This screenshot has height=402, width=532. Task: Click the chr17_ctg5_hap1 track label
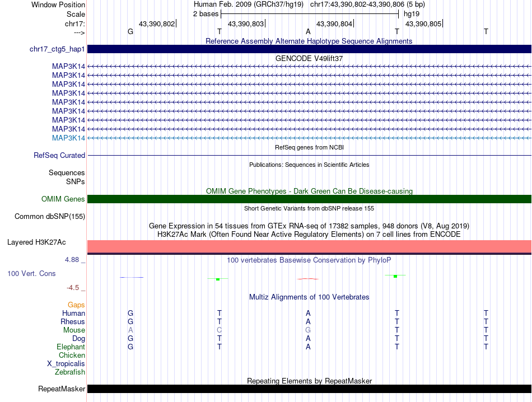[x=57, y=49]
